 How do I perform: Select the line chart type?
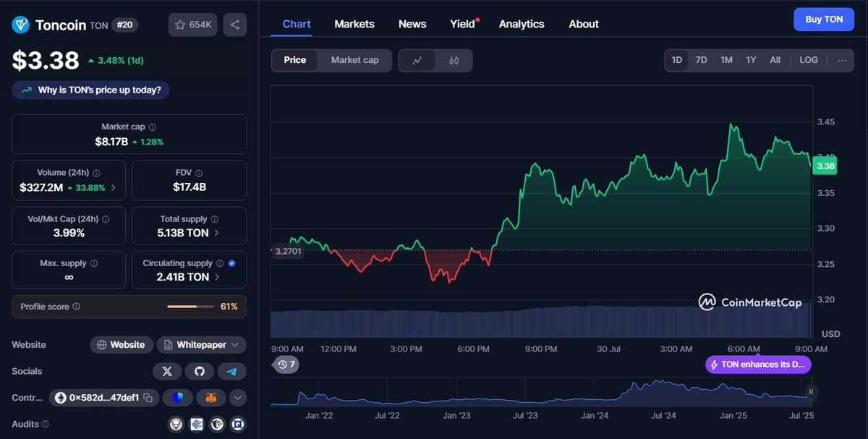pos(417,61)
